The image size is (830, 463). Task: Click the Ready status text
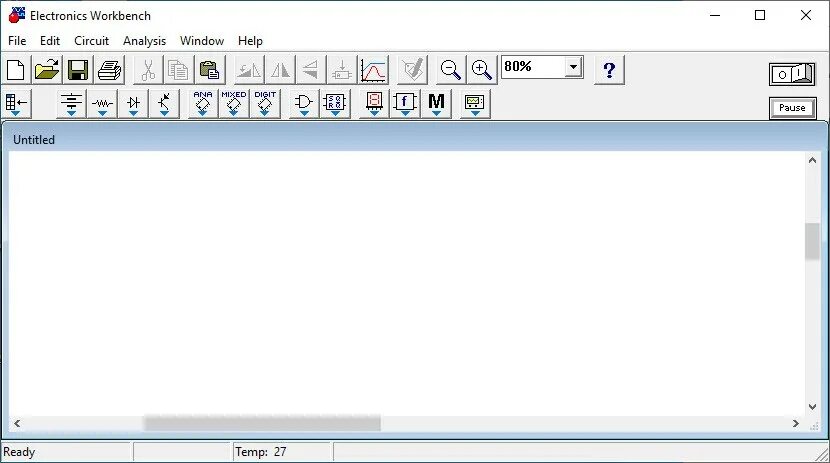pos(19,452)
